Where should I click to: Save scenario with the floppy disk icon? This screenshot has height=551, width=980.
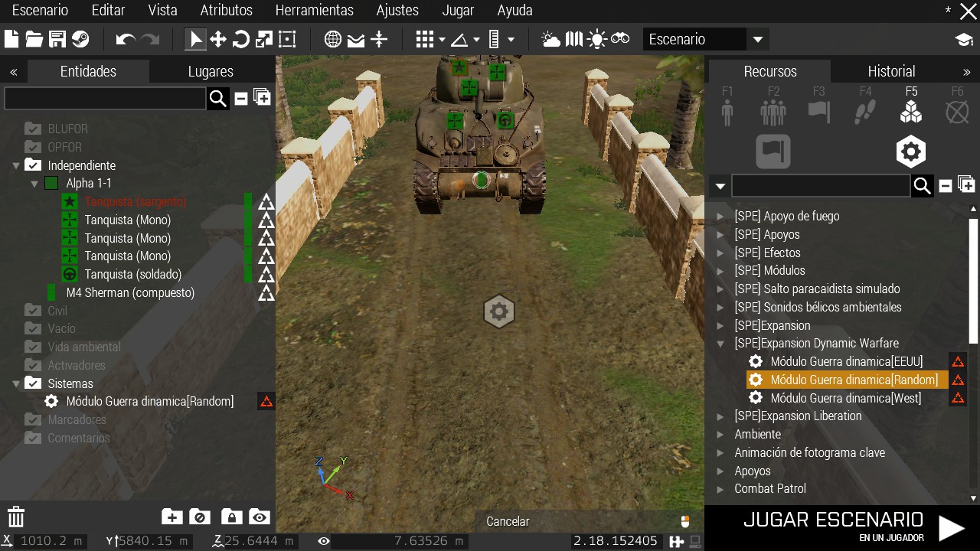tap(57, 39)
